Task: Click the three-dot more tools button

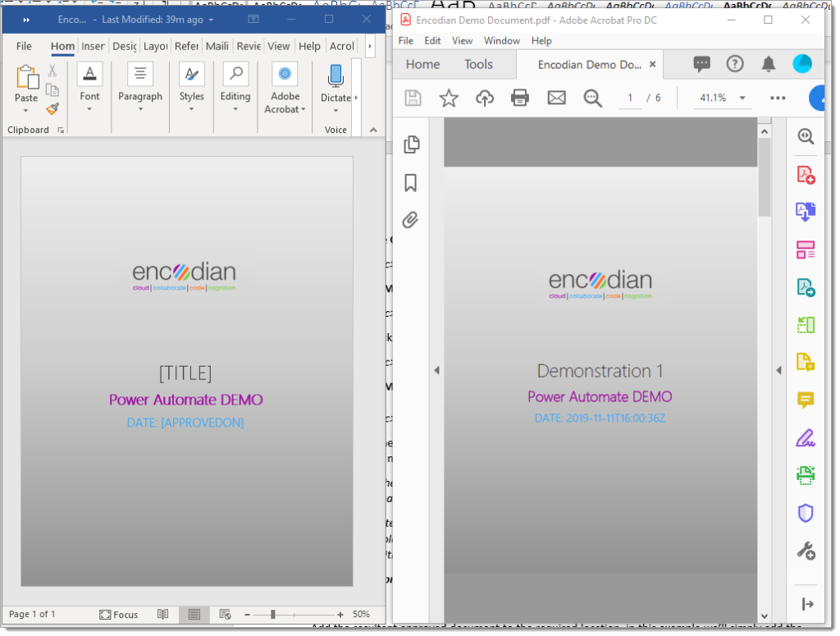Action: 778,98
